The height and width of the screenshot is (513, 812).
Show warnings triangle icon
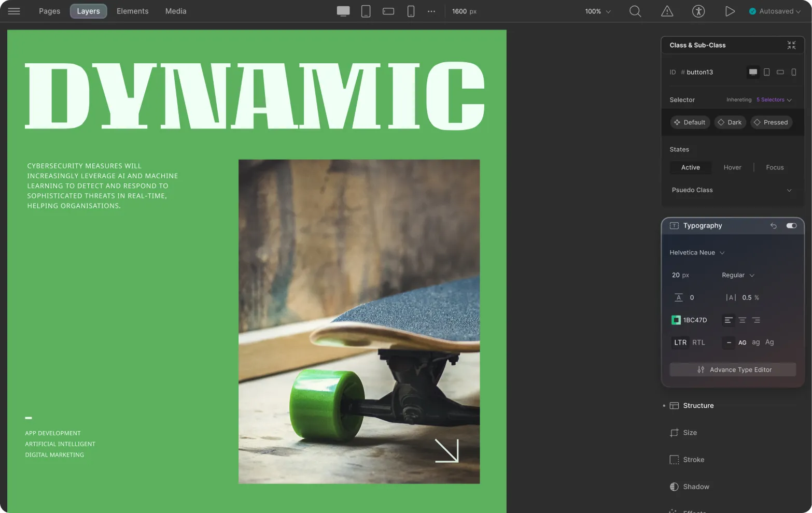pyautogui.click(x=667, y=11)
